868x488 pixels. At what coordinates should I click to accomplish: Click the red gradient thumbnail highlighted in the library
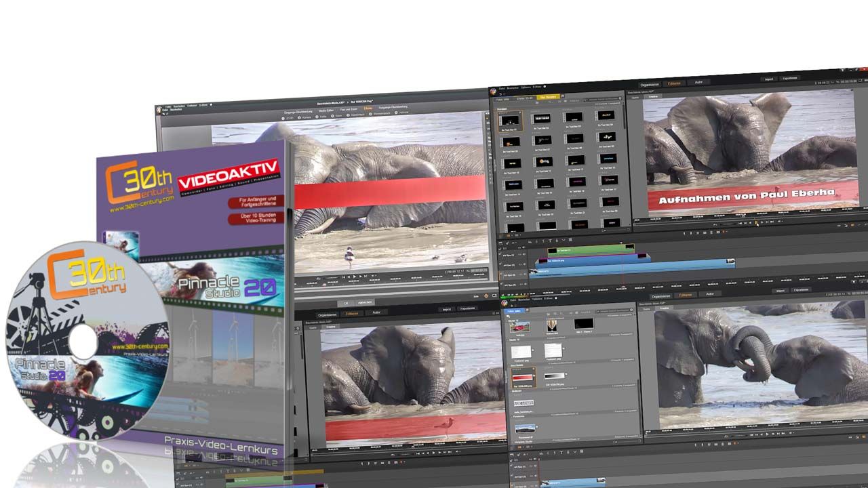(x=523, y=378)
